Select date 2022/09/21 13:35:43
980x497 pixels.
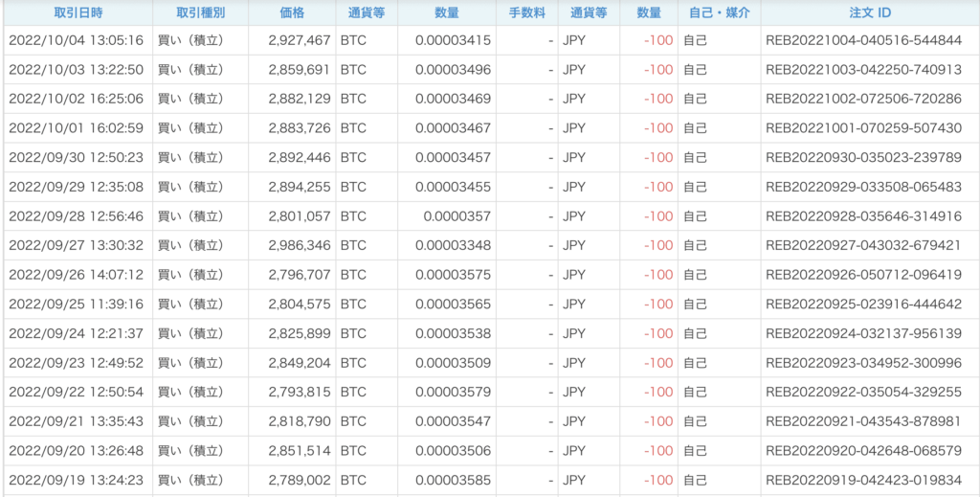pos(77,421)
